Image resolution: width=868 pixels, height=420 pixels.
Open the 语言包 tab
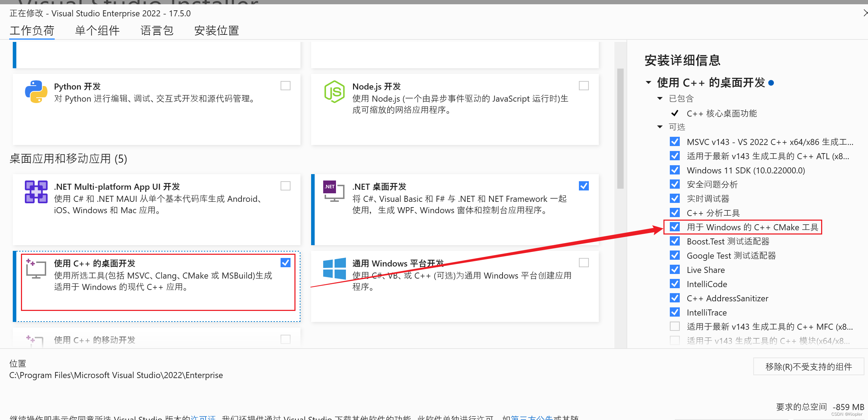pos(157,31)
